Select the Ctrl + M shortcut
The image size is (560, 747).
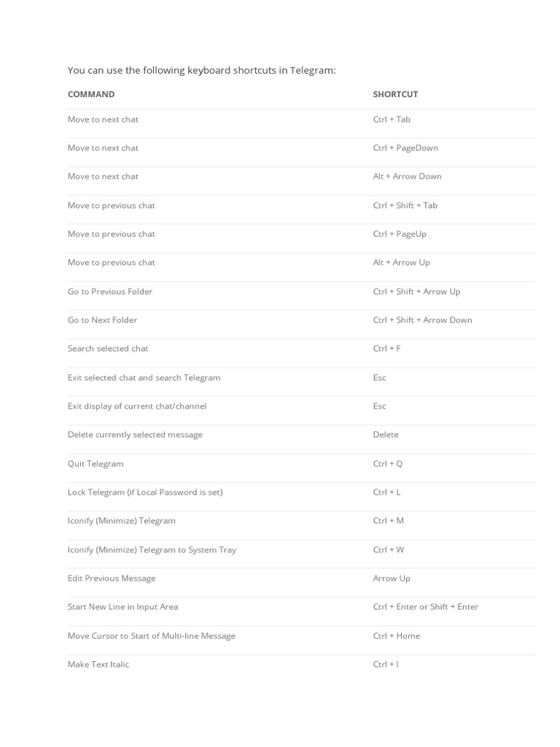[388, 520]
